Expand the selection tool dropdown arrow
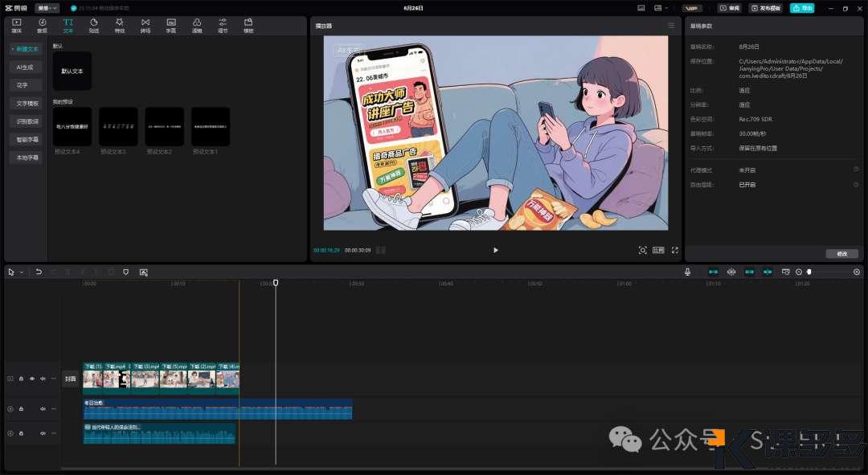This screenshot has width=868, height=475. point(22,272)
